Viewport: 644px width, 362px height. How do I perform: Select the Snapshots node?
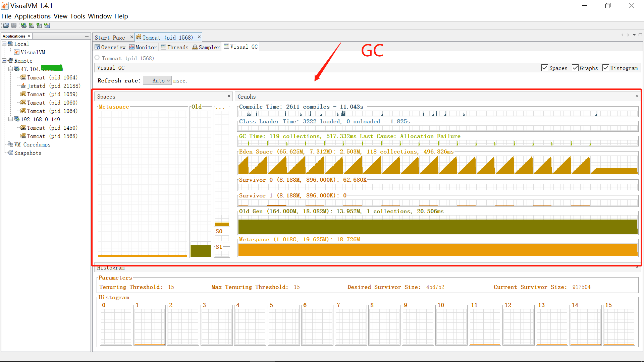27,153
